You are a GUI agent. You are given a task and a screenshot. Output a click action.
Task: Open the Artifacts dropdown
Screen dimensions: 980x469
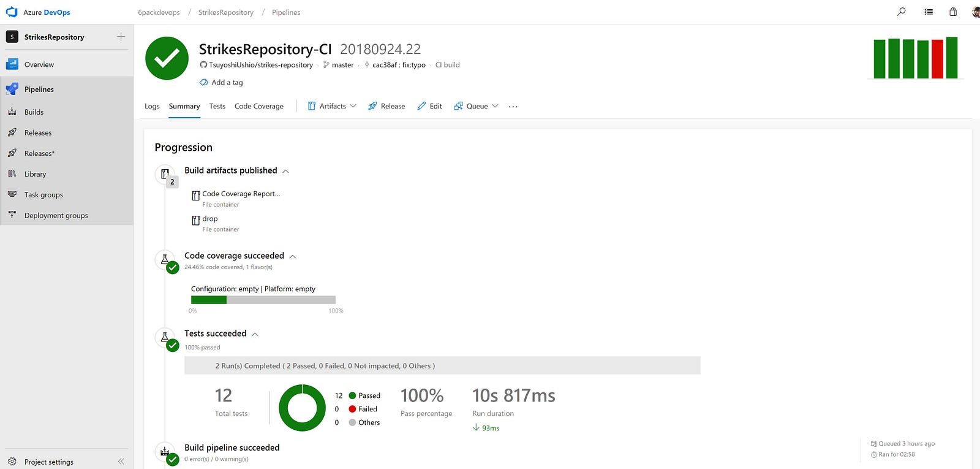[x=332, y=106]
